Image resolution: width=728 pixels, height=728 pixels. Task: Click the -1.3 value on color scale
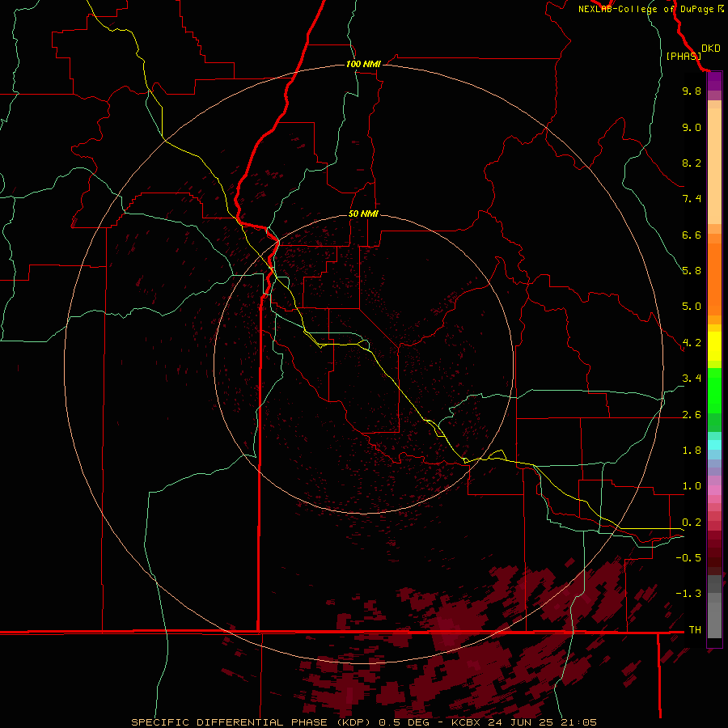click(688, 594)
